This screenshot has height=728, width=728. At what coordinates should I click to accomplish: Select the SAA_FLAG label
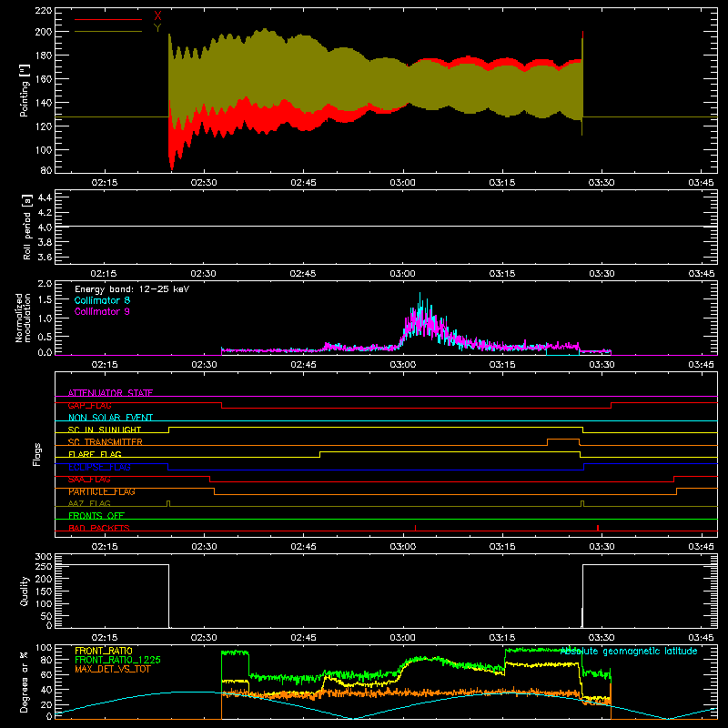pyautogui.click(x=89, y=480)
